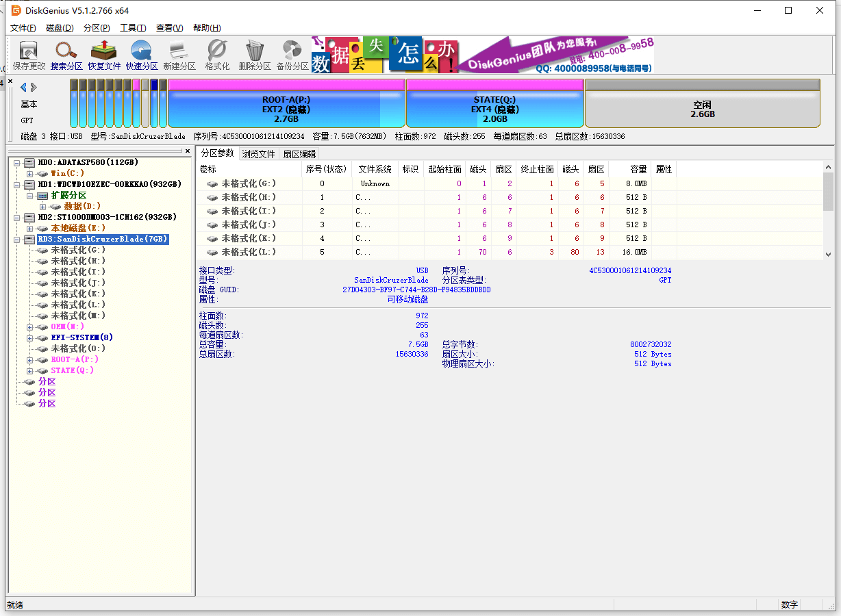Open the 工具(T) menu
Screen dimensions: 841x616
(x=133, y=28)
